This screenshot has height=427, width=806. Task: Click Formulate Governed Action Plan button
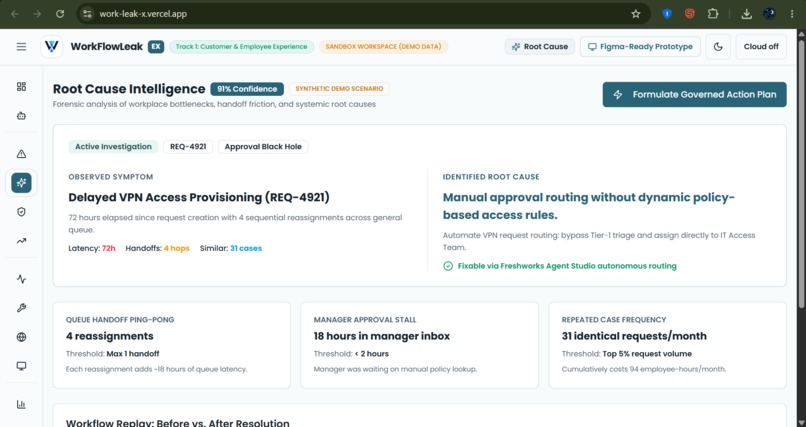(694, 95)
